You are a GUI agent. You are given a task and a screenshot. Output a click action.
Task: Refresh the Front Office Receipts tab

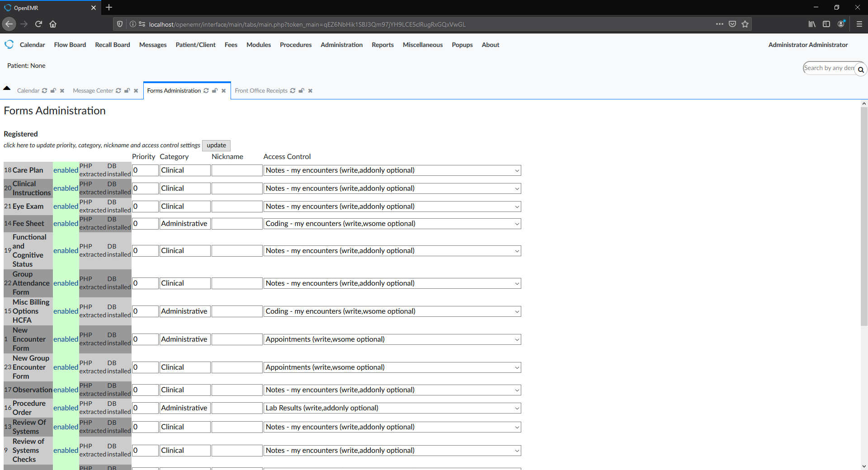[293, 90]
